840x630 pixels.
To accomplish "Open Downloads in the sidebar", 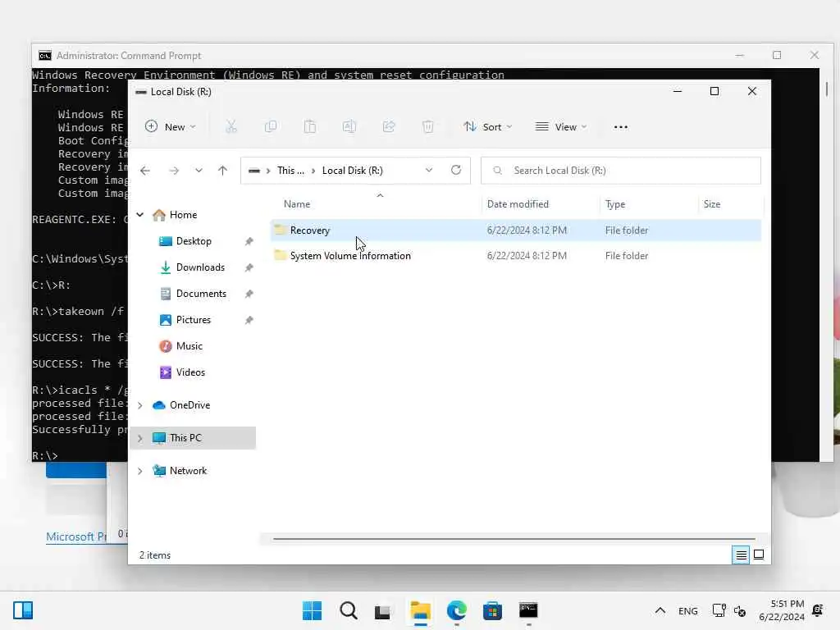I will pyautogui.click(x=192, y=267).
